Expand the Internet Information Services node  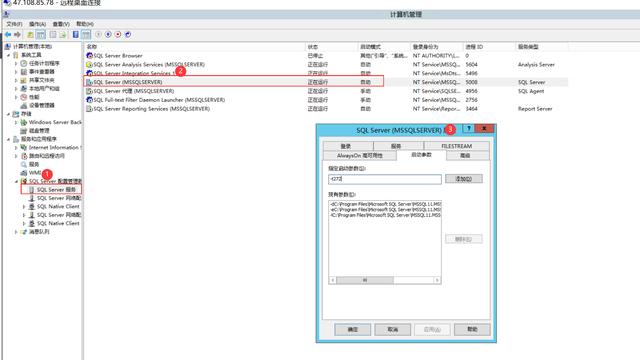[x=16, y=147]
